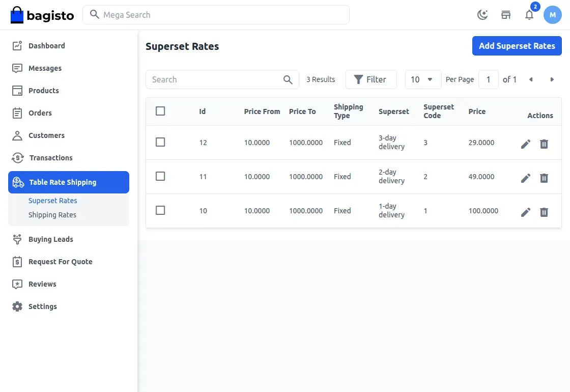Open the Messages section
570x392 pixels.
[45, 68]
